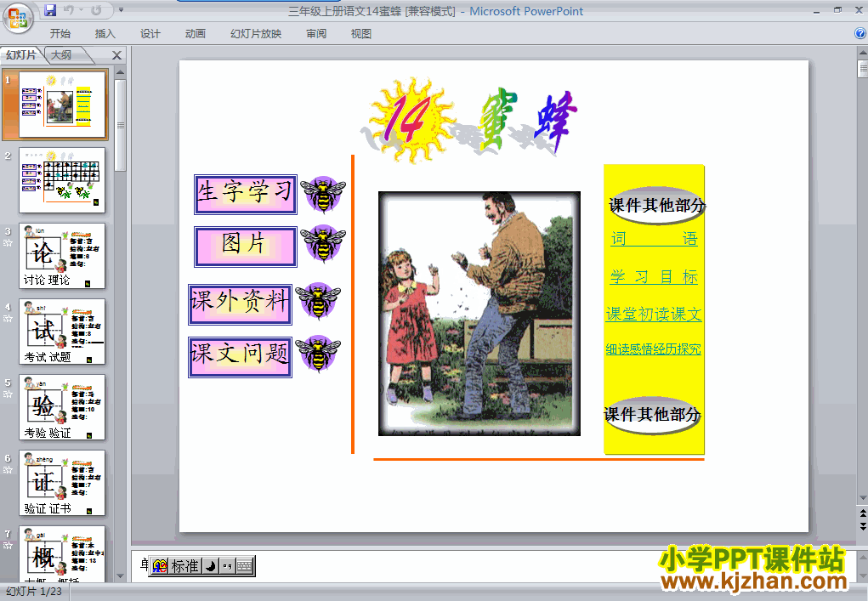Switch to the 动画 ribbon tab

[196, 34]
